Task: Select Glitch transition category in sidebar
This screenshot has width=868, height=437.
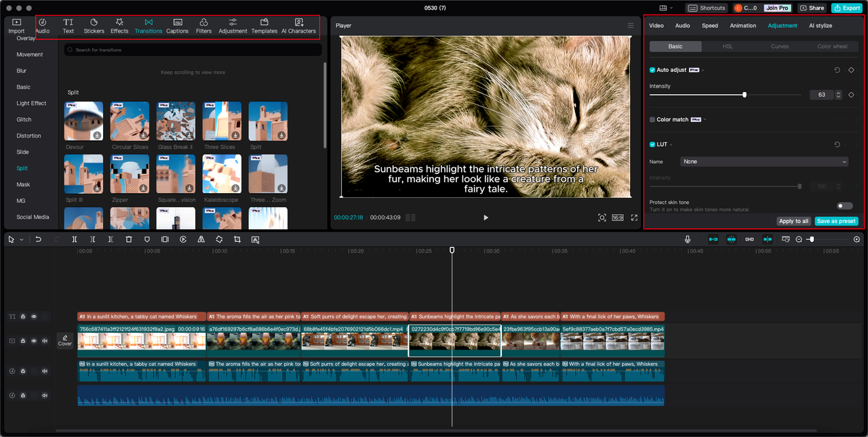Action: pos(24,119)
